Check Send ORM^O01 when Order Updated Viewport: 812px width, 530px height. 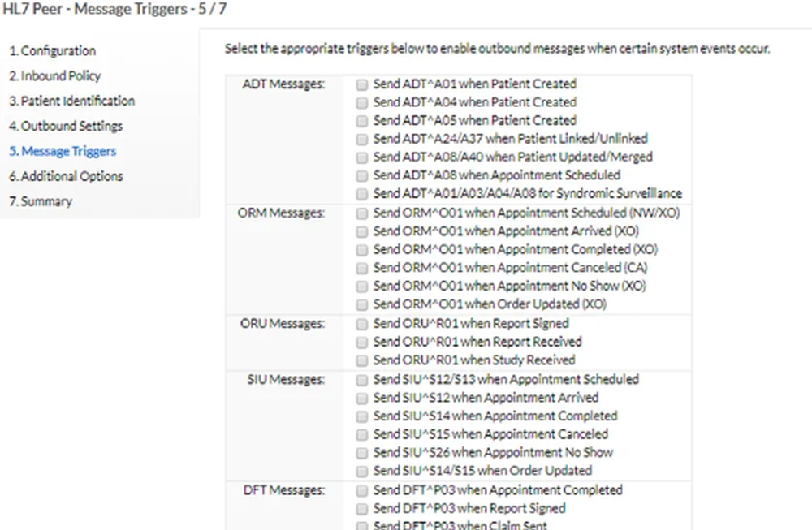361,304
